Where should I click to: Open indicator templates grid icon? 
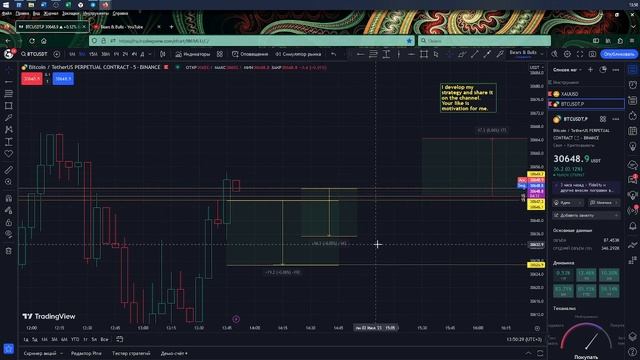(x=220, y=54)
